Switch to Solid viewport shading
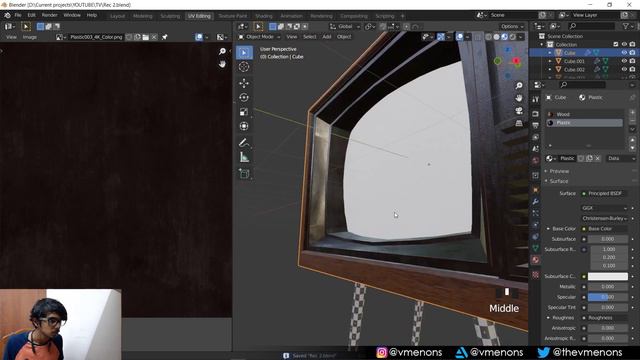The image size is (640, 360). 496,37
